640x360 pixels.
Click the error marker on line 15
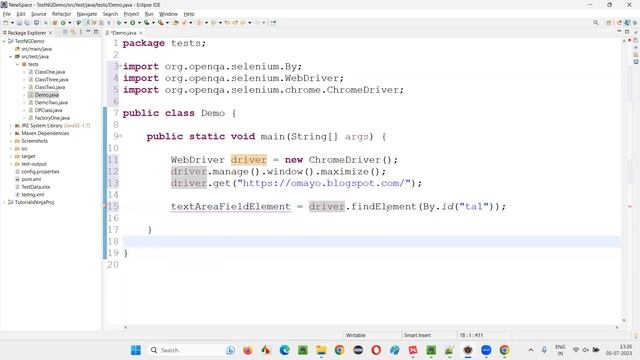[x=105, y=207]
